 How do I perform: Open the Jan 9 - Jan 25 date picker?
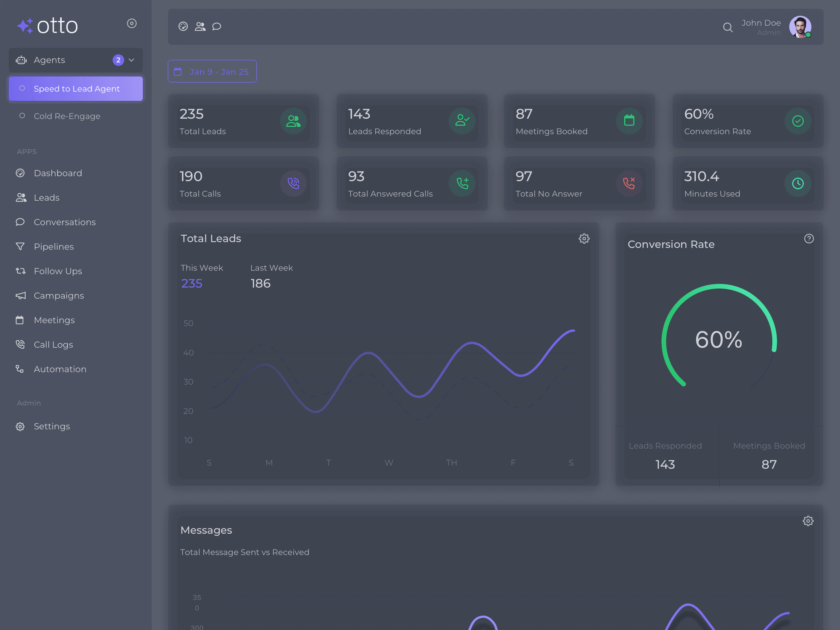(212, 71)
